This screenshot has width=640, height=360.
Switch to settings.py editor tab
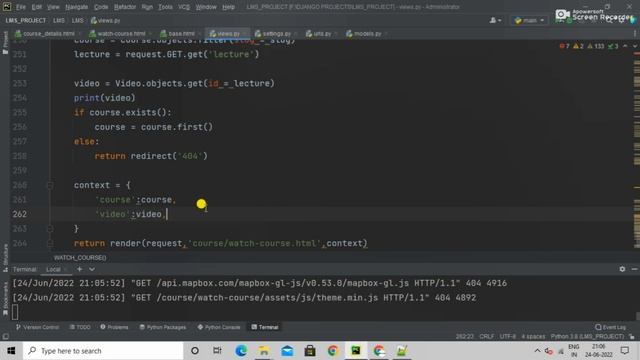tap(276, 33)
